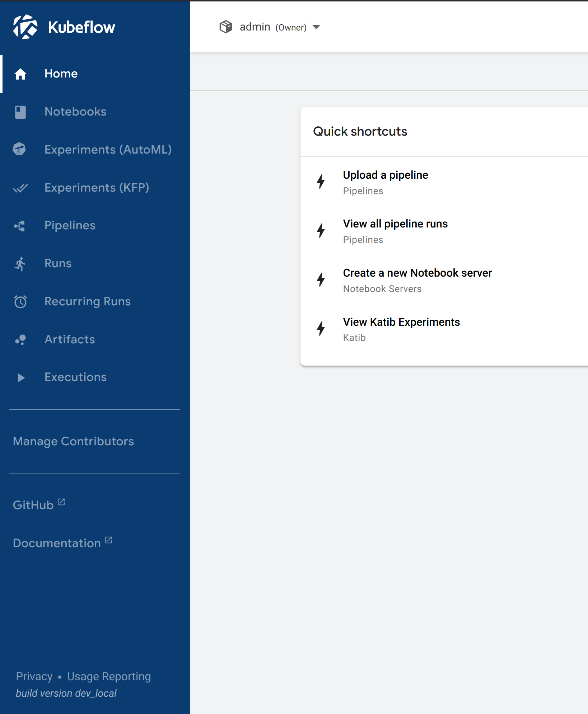Click the namespace package icon beside admin
This screenshot has height=714, width=588.
[225, 27]
